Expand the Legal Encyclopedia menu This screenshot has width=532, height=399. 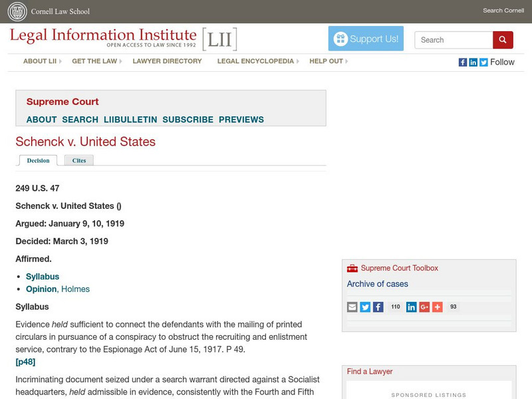click(x=257, y=61)
